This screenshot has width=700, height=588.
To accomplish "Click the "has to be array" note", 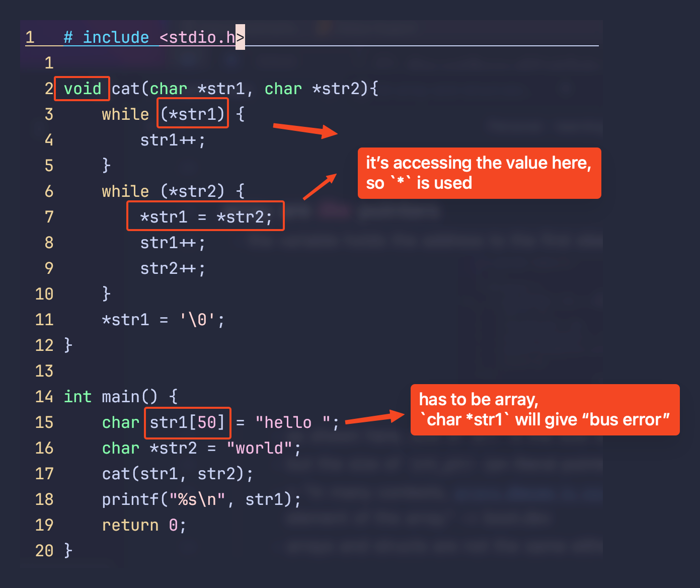I will 545,409.
